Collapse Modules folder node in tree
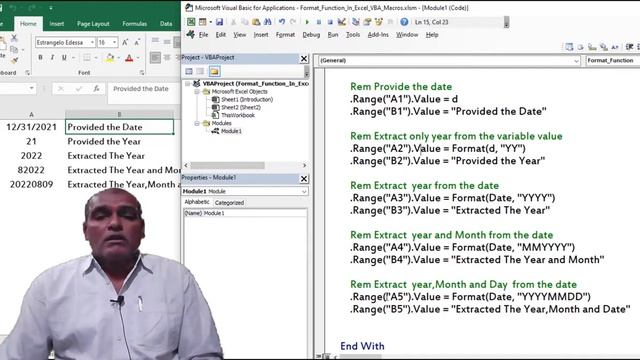 pyautogui.click(x=197, y=123)
